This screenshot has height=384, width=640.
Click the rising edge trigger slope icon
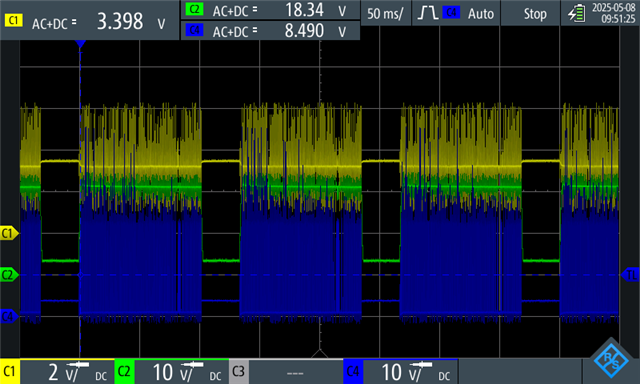point(428,13)
